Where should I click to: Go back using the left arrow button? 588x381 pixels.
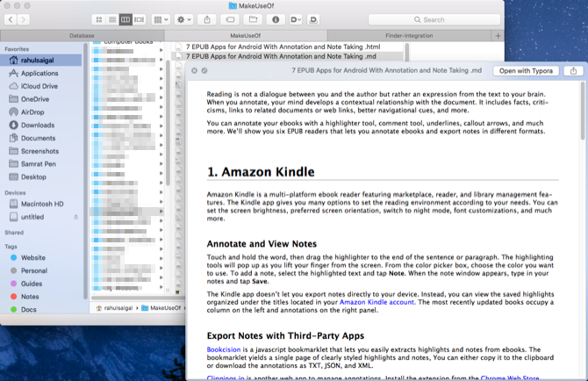[x=12, y=18]
